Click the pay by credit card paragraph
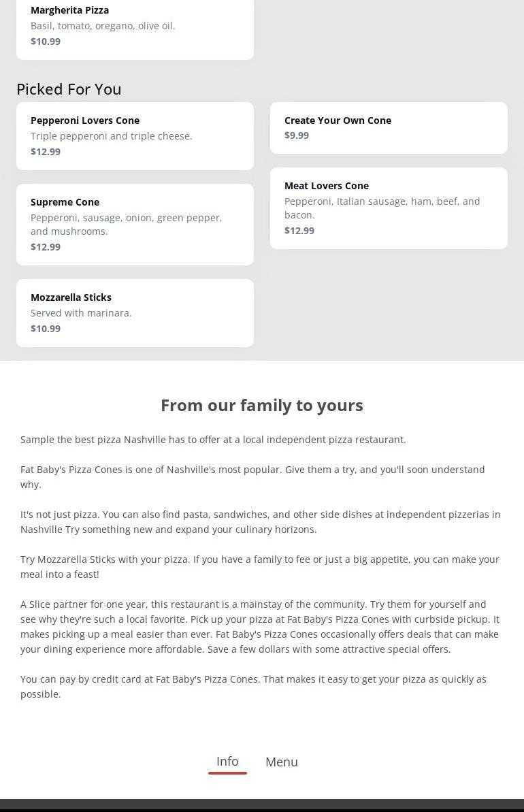 [253, 686]
